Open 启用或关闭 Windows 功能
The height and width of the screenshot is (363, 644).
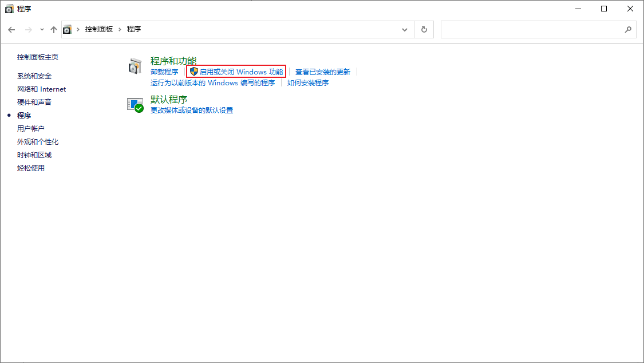tap(241, 72)
